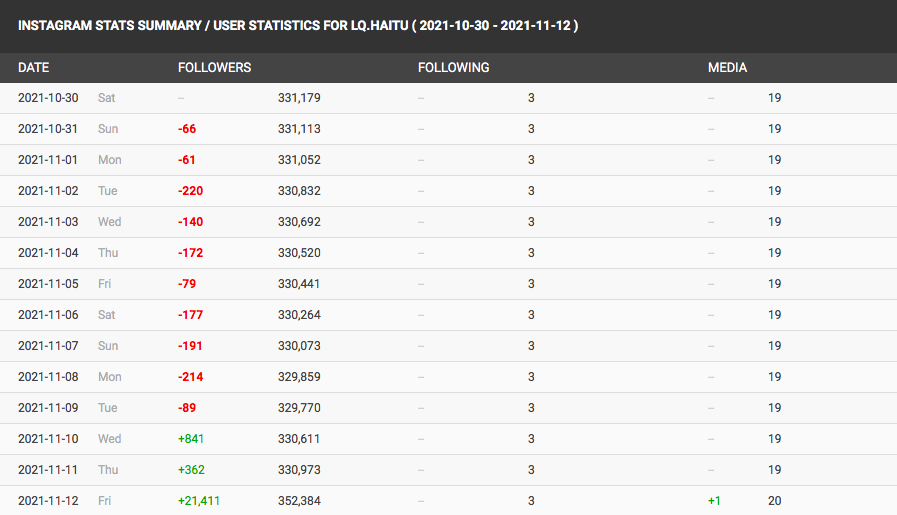The width and height of the screenshot is (897, 515).
Task: Click the 329,770 followers count
Action: coord(299,408)
